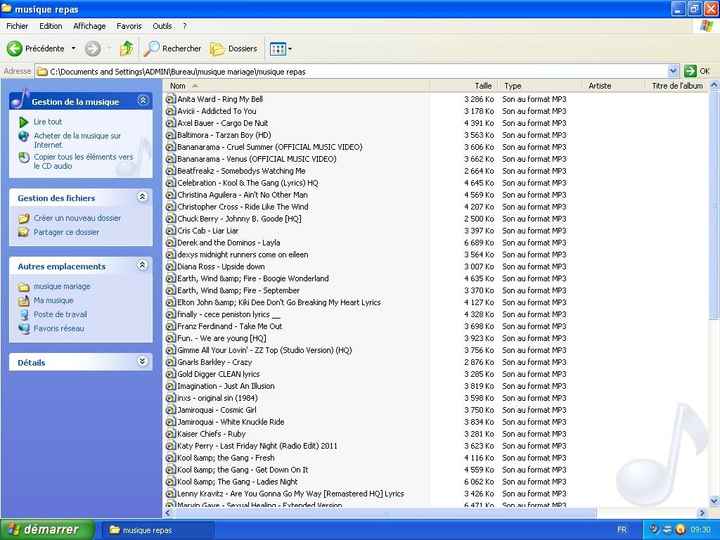The image size is (720, 540).
Task: Click Créer un nouveau dossier link
Action: tap(77, 218)
